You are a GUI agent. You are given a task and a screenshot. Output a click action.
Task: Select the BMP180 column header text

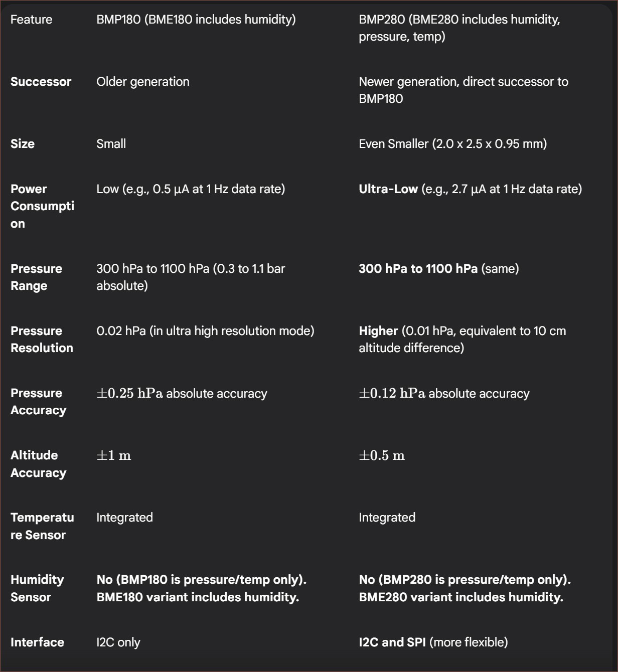(x=196, y=20)
